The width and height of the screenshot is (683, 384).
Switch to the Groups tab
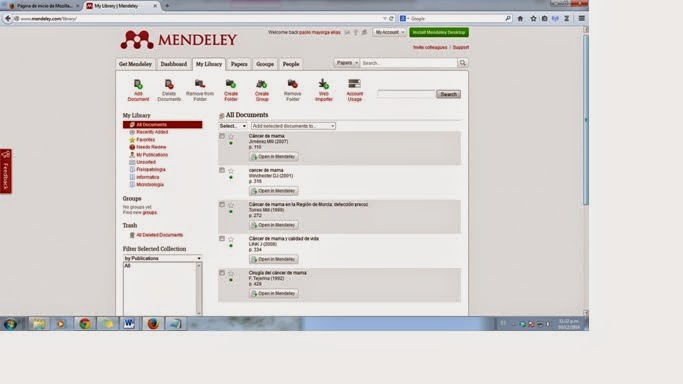(265, 64)
